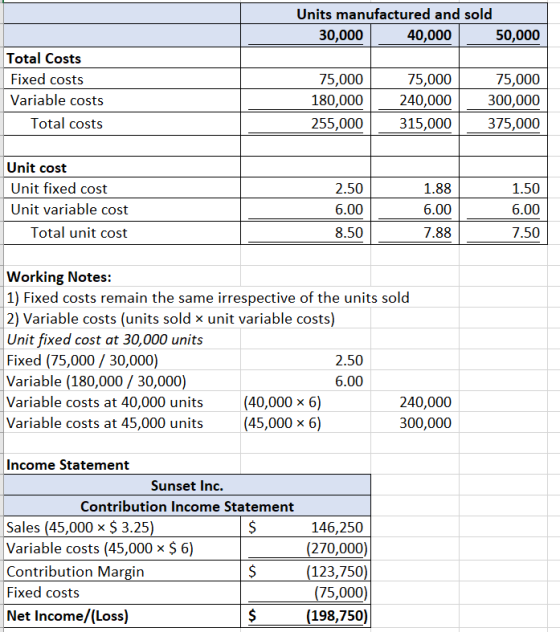The height and width of the screenshot is (632, 560).
Task: Select 'Fixed (75,000 / 30,000)' cell
Action: (122, 360)
